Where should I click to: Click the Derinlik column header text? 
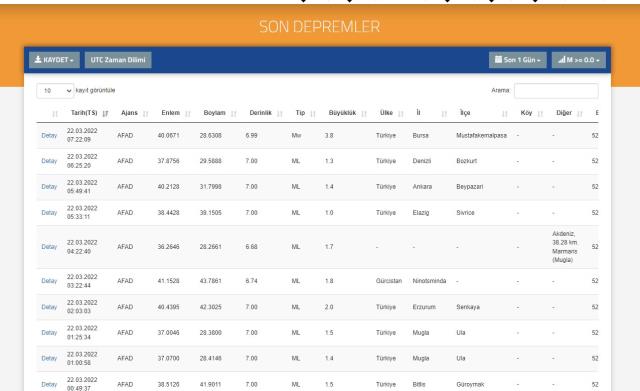[260, 113]
